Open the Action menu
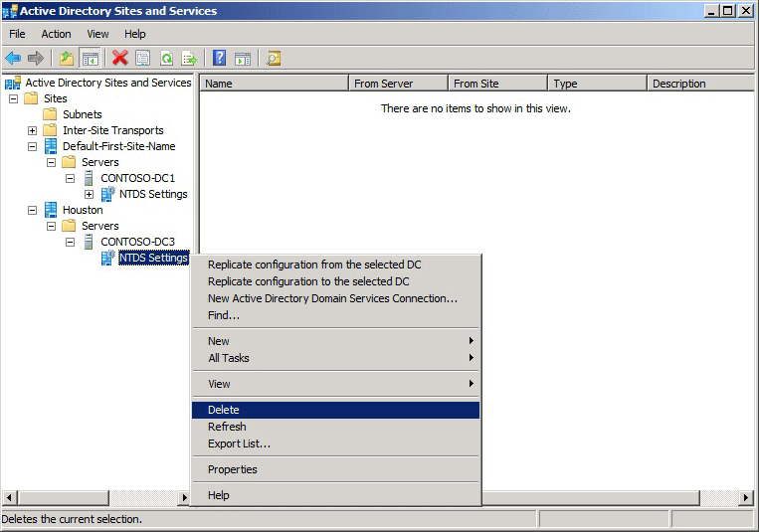Image resolution: width=759 pixels, height=532 pixels. coord(56,34)
